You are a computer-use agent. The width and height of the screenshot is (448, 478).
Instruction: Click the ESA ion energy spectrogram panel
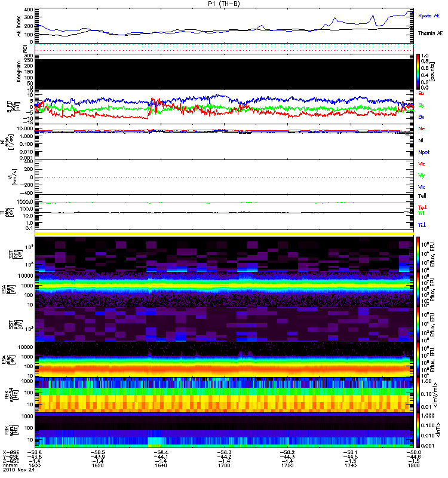pos(224,289)
